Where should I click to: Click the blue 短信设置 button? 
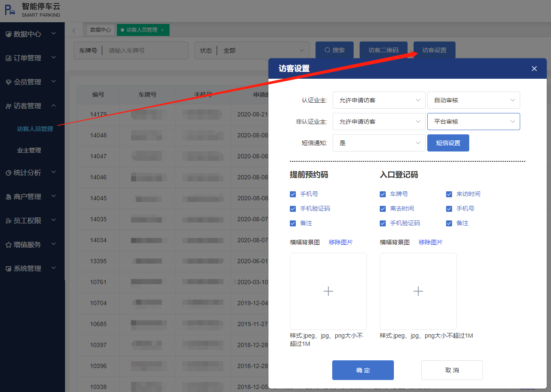pyautogui.click(x=448, y=143)
